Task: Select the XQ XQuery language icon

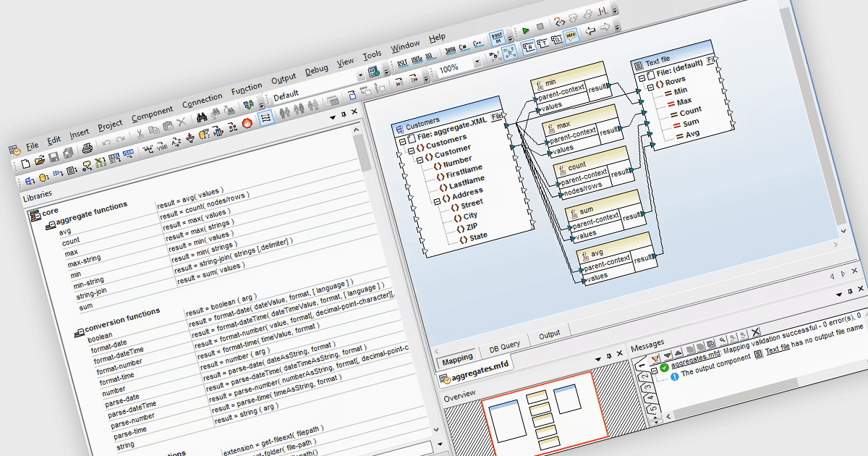Action: (x=430, y=56)
